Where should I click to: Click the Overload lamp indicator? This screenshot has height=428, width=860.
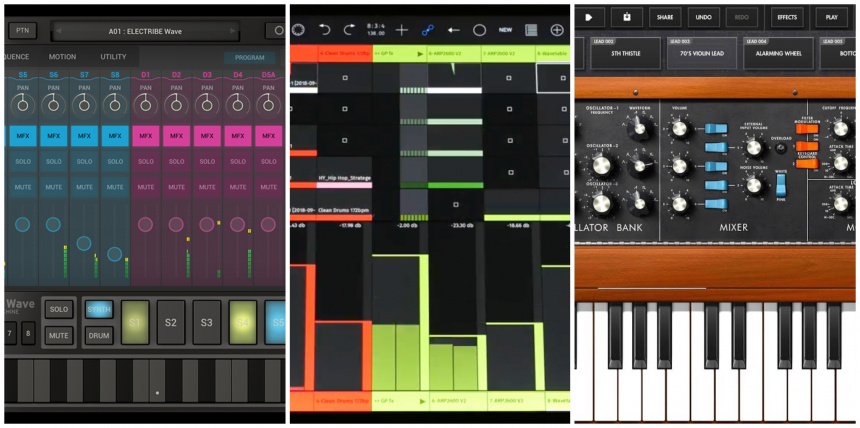click(781, 148)
